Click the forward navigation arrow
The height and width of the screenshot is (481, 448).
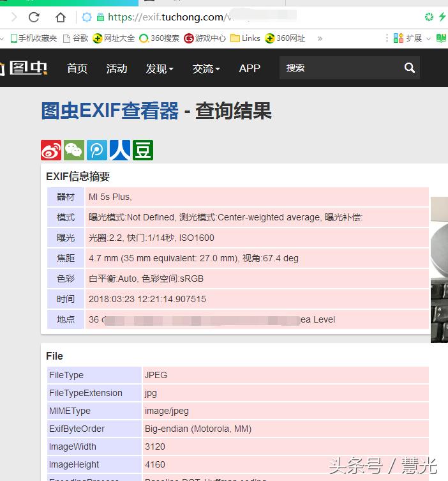click(x=14, y=17)
